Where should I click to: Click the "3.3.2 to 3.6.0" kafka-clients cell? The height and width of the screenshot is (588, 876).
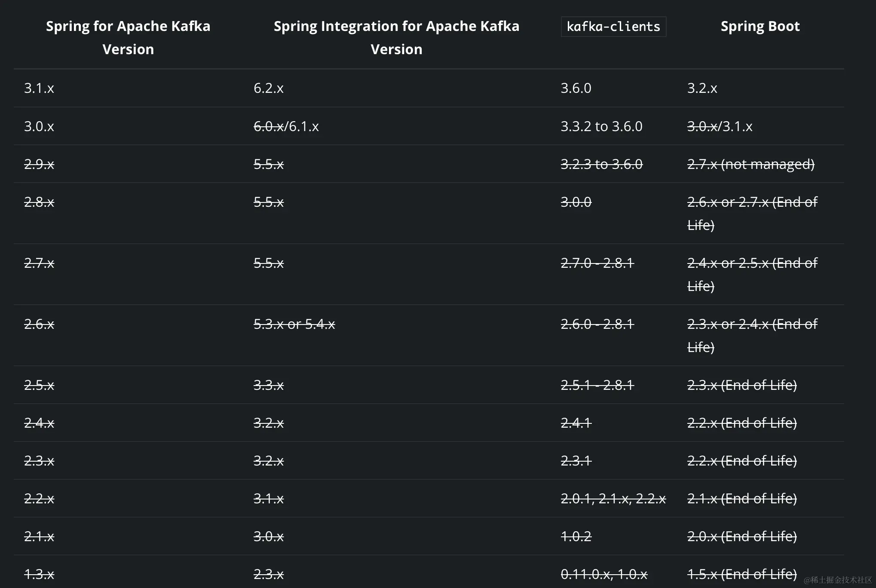click(x=601, y=126)
